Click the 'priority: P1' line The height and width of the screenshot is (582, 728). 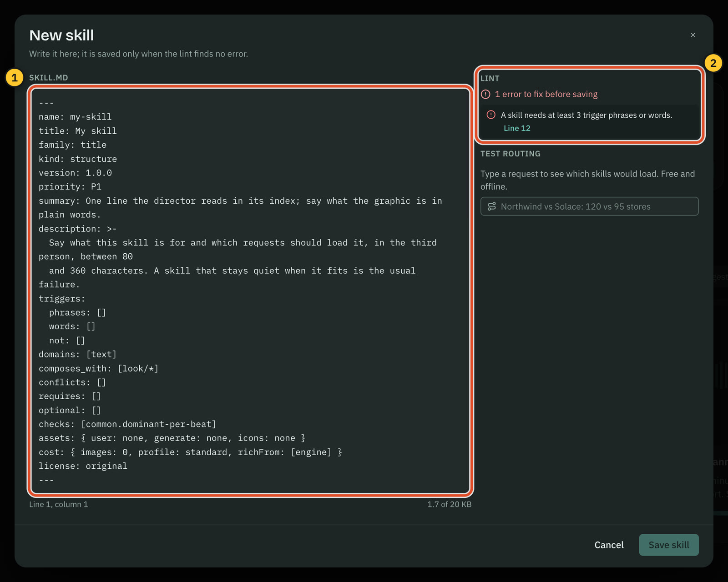point(70,187)
